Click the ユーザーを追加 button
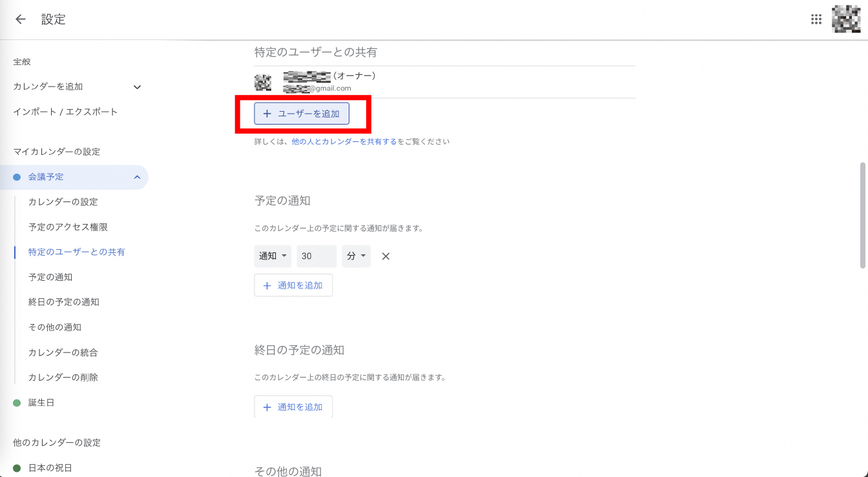This screenshot has height=477, width=868. point(302,114)
